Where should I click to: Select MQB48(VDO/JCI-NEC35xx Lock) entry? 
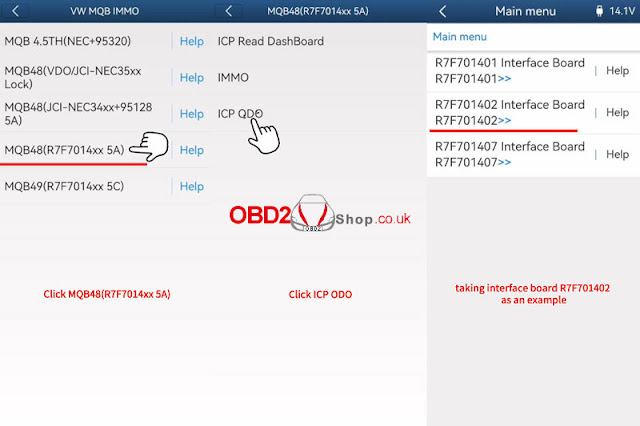click(x=73, y=78)
